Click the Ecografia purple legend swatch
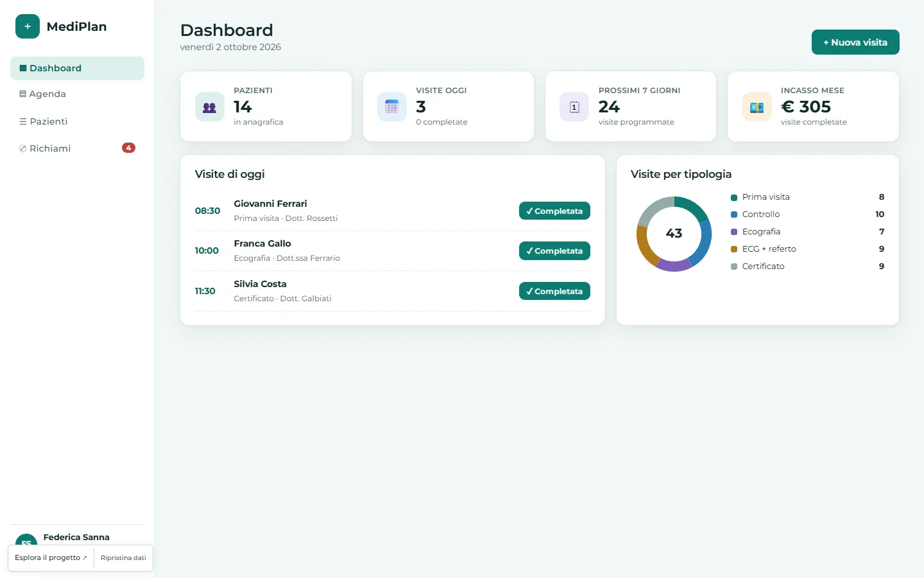 734,232
